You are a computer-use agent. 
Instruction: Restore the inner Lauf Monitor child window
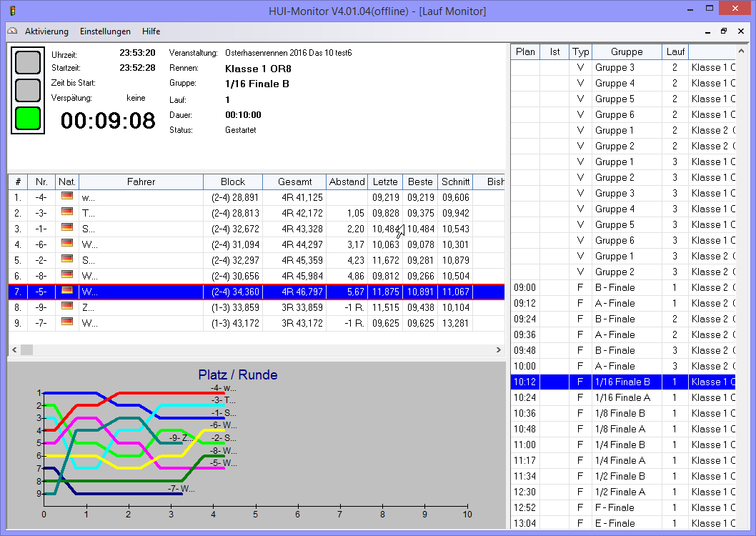[724, 31]
